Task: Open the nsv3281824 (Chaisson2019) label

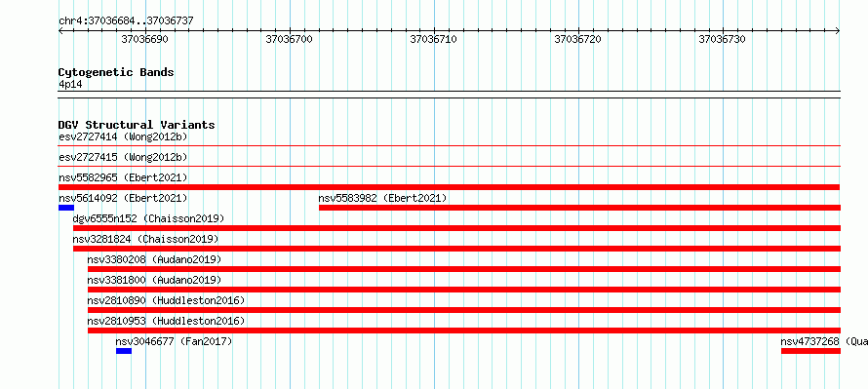Action: point(145,239)
